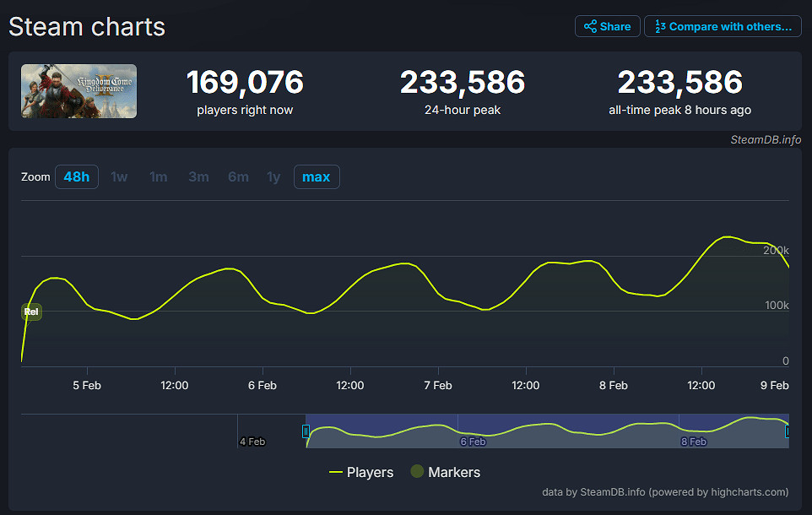Viewport: 812px width, 515px height.
Task: Click the share icon beside Share text
Action: tap(590, 26)
